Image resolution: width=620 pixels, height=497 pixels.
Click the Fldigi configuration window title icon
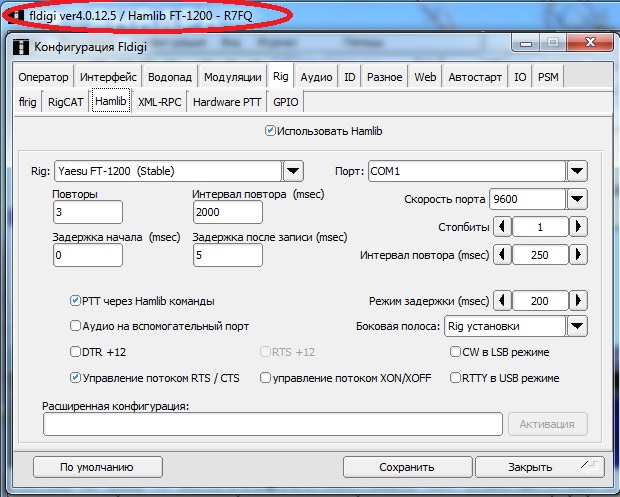click(x=22, y=45)
